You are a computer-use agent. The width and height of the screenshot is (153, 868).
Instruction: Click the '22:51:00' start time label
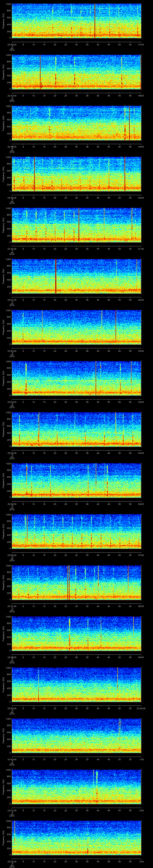(12, 300)
